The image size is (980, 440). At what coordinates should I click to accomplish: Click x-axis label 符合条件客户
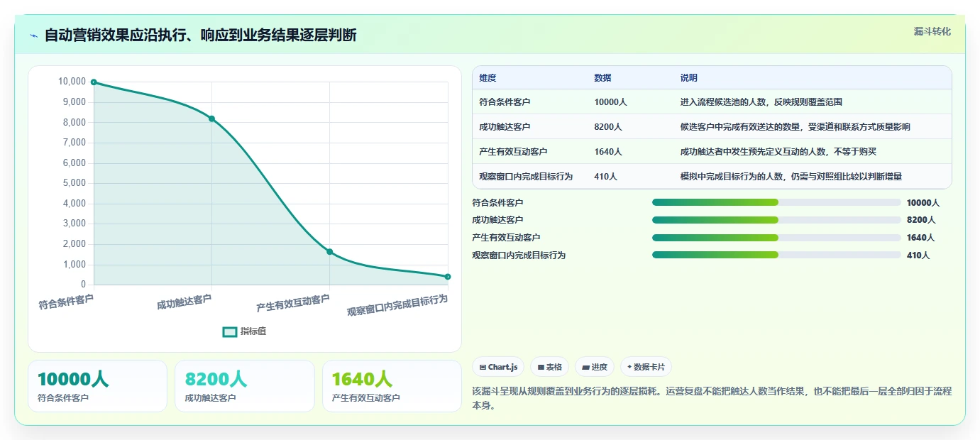pos(66,302)
